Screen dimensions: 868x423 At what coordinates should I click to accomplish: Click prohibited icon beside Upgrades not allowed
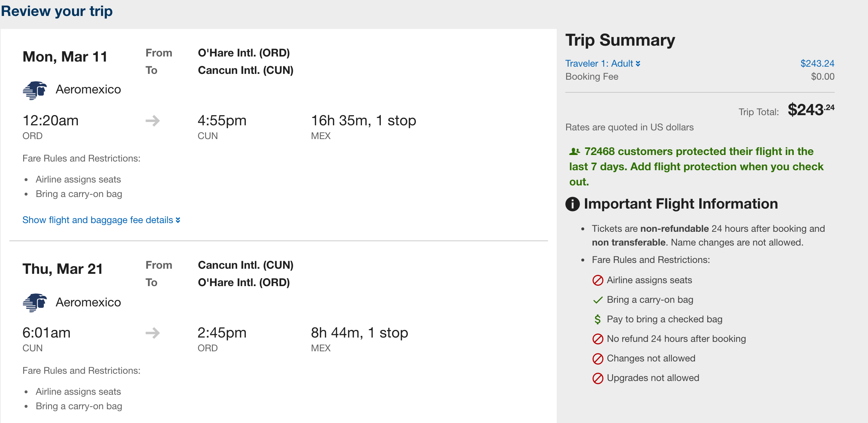(x=598, y=378)
